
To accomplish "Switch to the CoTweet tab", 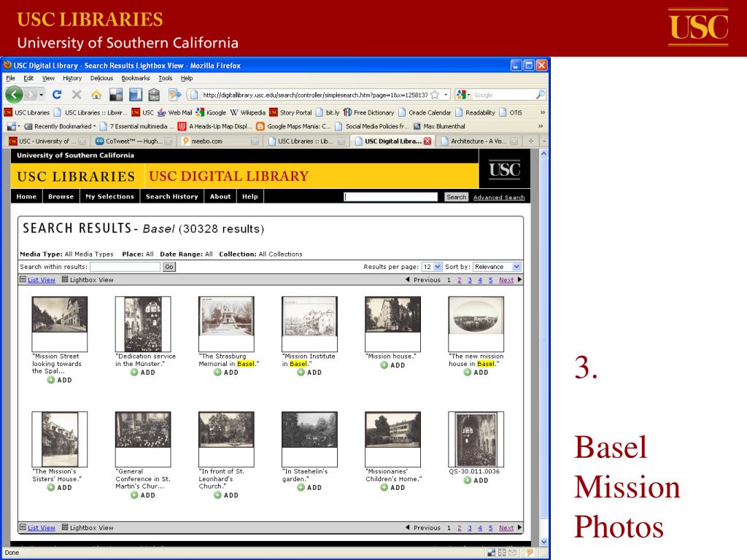I will point(133,141).
